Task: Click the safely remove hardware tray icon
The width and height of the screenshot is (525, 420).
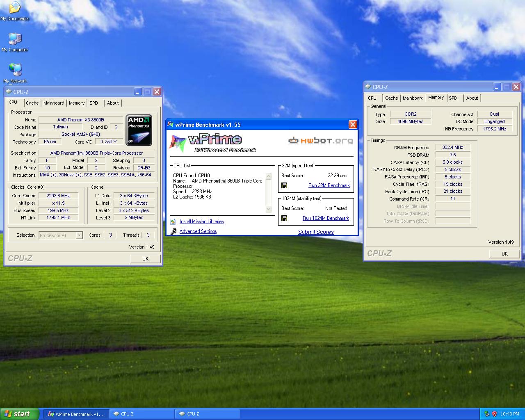Action: point(486,414)
